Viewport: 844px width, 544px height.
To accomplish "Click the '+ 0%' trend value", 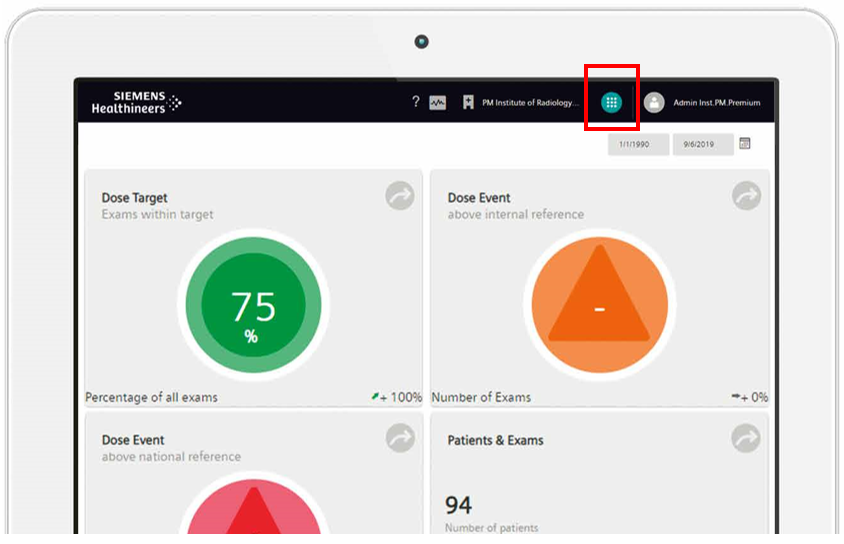I will pos(754,397).
